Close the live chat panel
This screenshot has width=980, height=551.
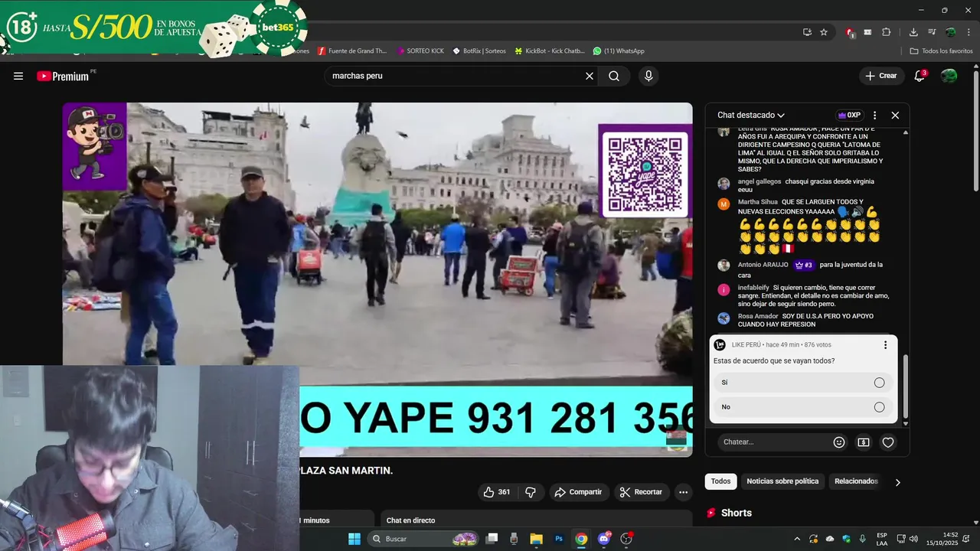(895, 116)
